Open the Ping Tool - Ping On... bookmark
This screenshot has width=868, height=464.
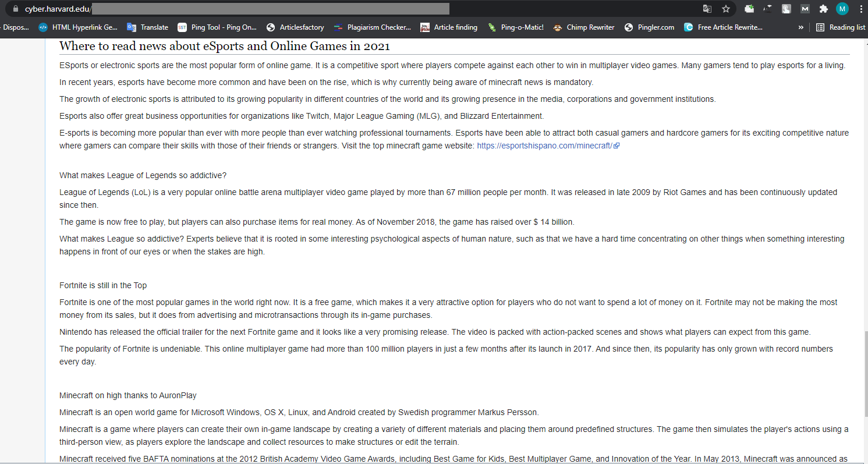pyautogui.click(x=217, y=27)
